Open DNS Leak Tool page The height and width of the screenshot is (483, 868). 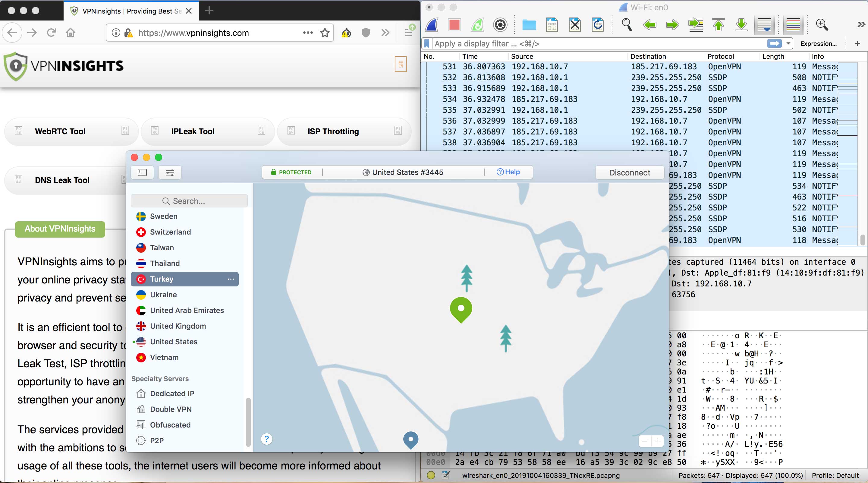[x=65, y=180]
